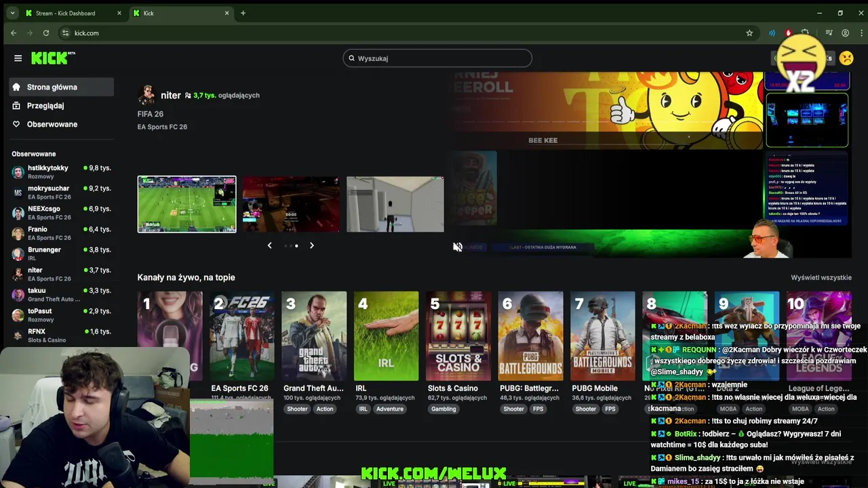This screenshot has height=488, width=868.
Task: Open Obserwowane in sidebar menu
Action: [x=62, y=124]
